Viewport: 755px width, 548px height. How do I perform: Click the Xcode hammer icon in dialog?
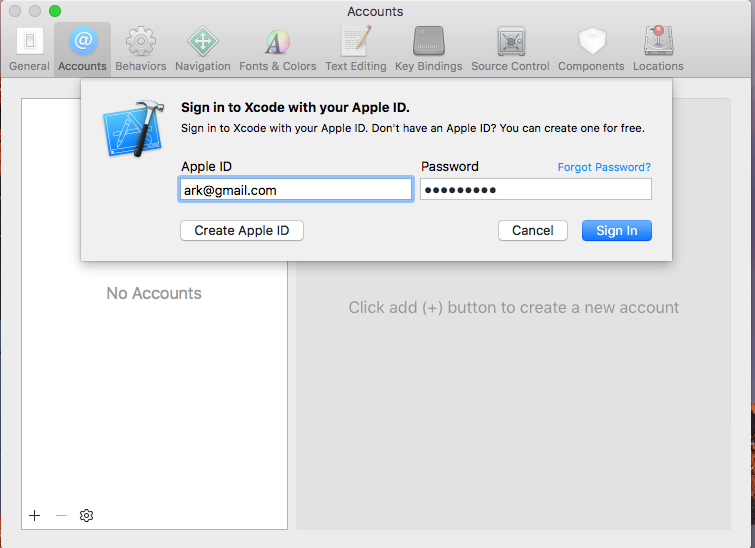[133, 128]
